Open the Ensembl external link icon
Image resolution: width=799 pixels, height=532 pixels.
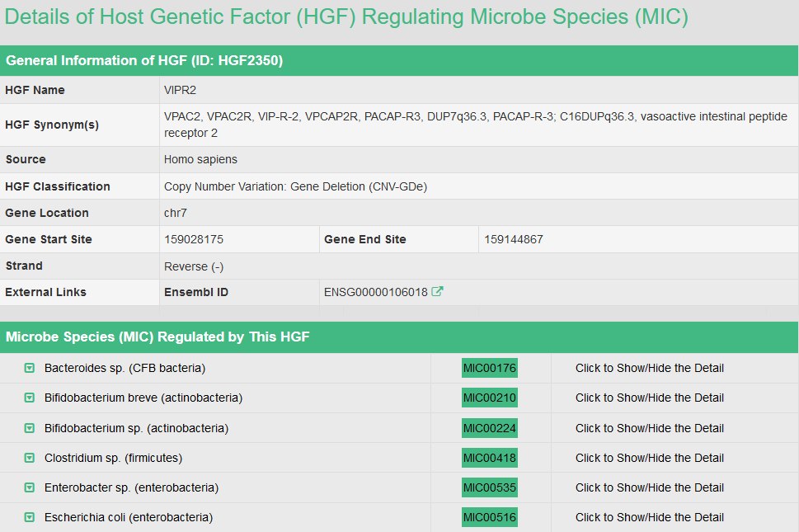coord(438,291)
